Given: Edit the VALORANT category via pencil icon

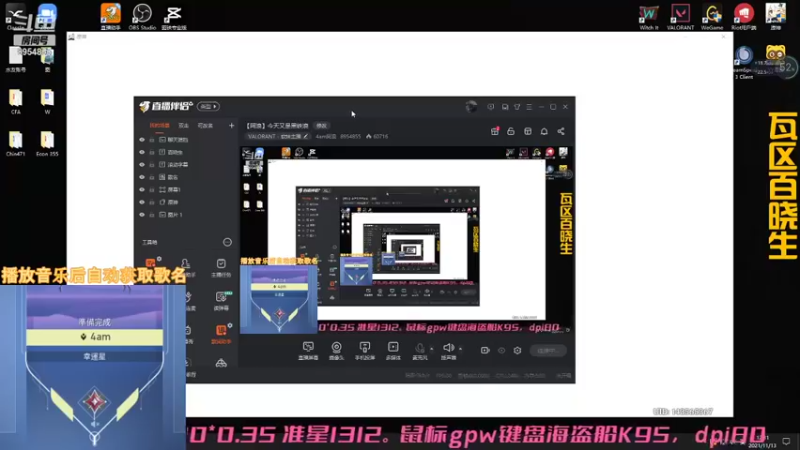Looking at the screenshot, I should 306,136.
